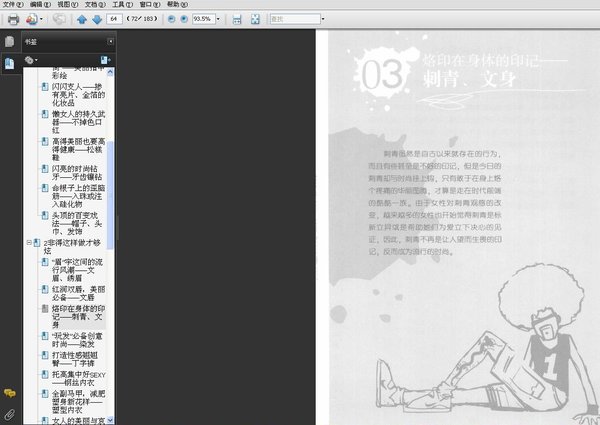
Task: Select bookmark 头顶的百变戏法——帽子、头巾、发饰
Action: point(77,223)
